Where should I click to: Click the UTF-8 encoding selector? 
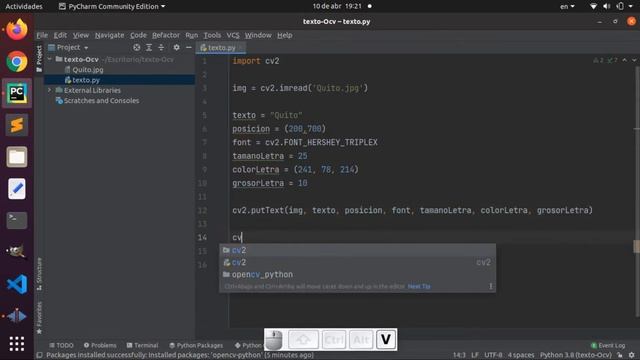[x=493, y=355]
